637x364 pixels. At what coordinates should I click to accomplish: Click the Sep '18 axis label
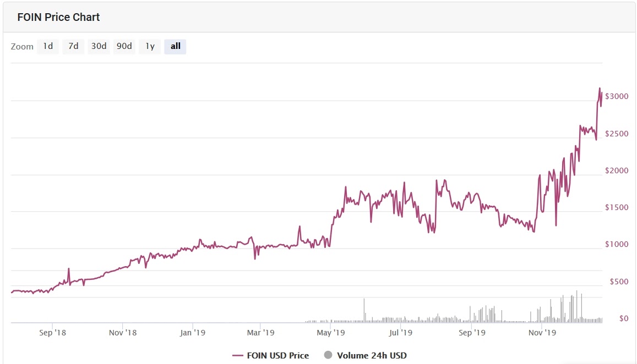(52, 333)
